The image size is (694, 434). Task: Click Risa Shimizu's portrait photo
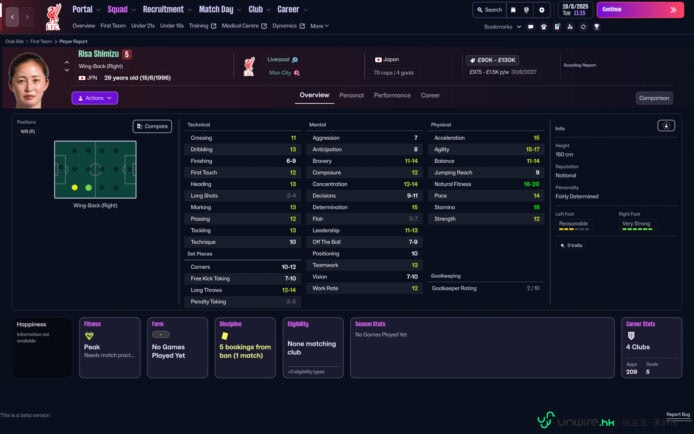pos(29,80)
